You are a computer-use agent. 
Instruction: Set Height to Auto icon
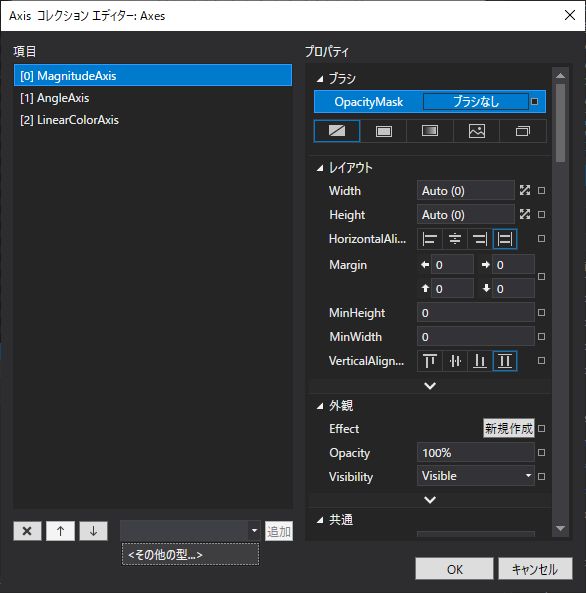pos(525,214)
